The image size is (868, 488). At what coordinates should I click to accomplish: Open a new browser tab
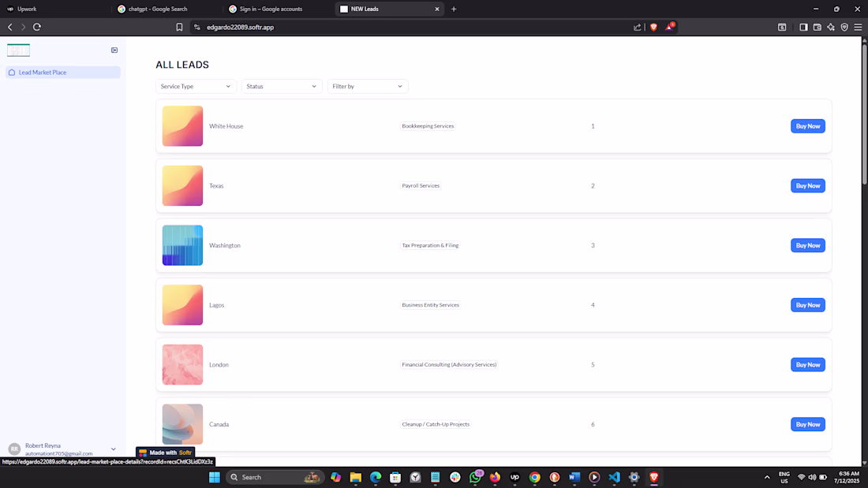point(454,9)
